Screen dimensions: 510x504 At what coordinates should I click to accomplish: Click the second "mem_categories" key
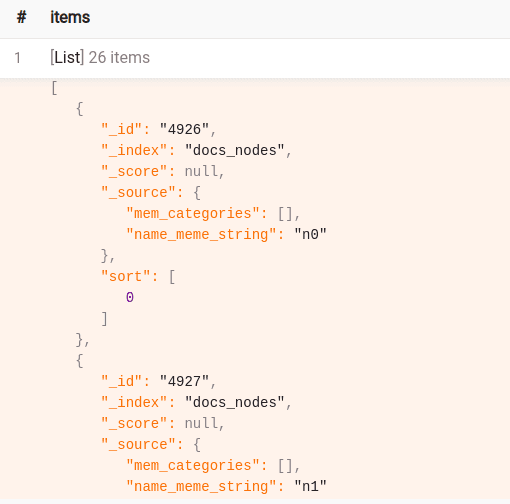click(x=193, y=465)
